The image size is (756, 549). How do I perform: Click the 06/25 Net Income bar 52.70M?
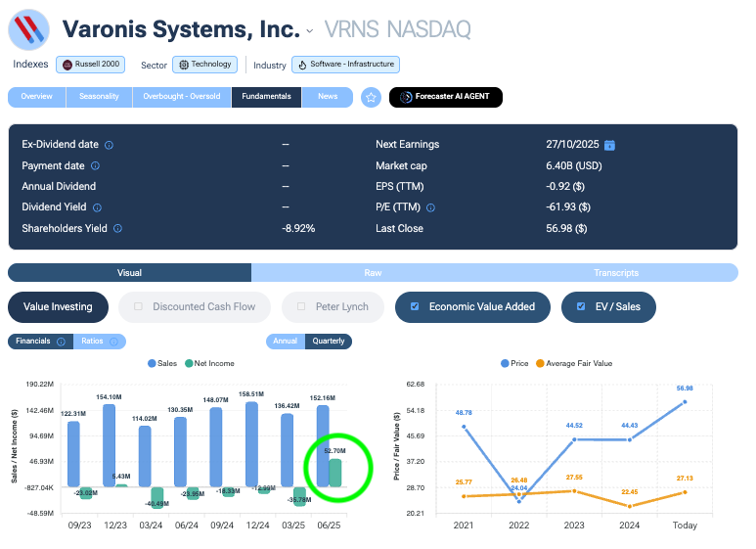click(335, 473)
